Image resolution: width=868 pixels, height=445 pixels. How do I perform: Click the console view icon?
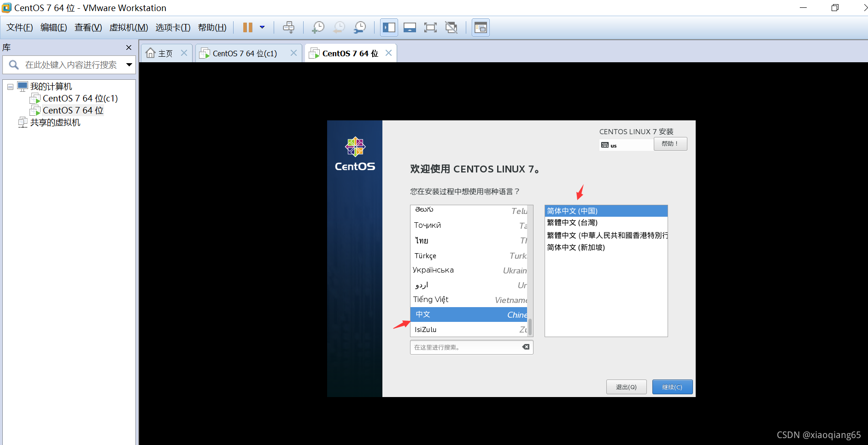point(481,28)
